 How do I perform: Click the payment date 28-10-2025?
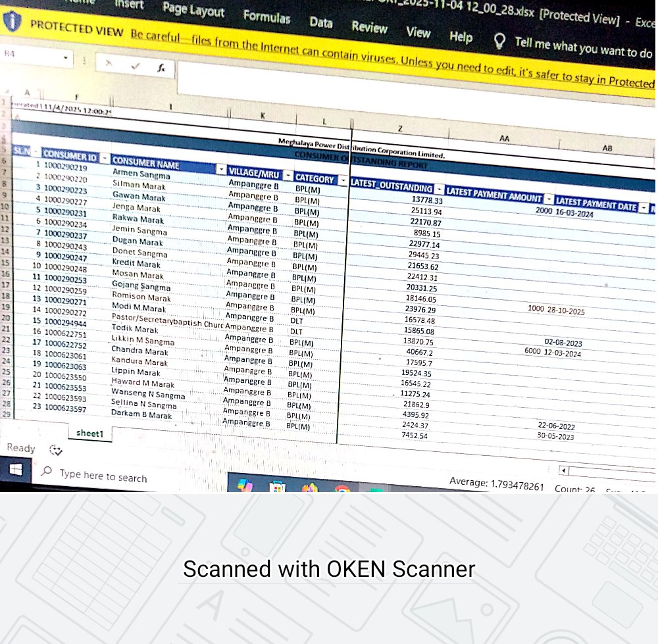pyautogui.click(x=566, y=311)
